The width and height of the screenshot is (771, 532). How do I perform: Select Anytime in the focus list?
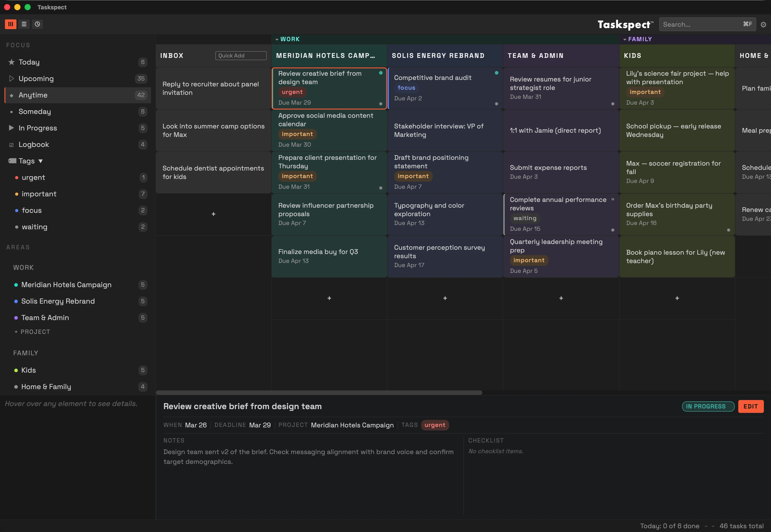78,95
